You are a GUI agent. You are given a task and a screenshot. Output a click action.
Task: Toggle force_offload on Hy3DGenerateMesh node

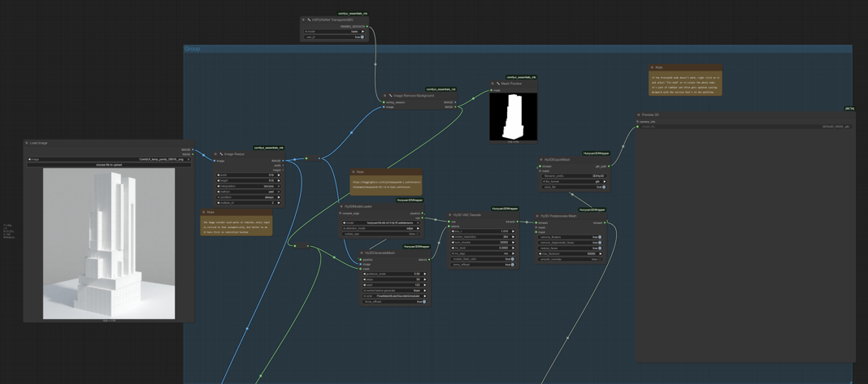(x=394, y=301)
